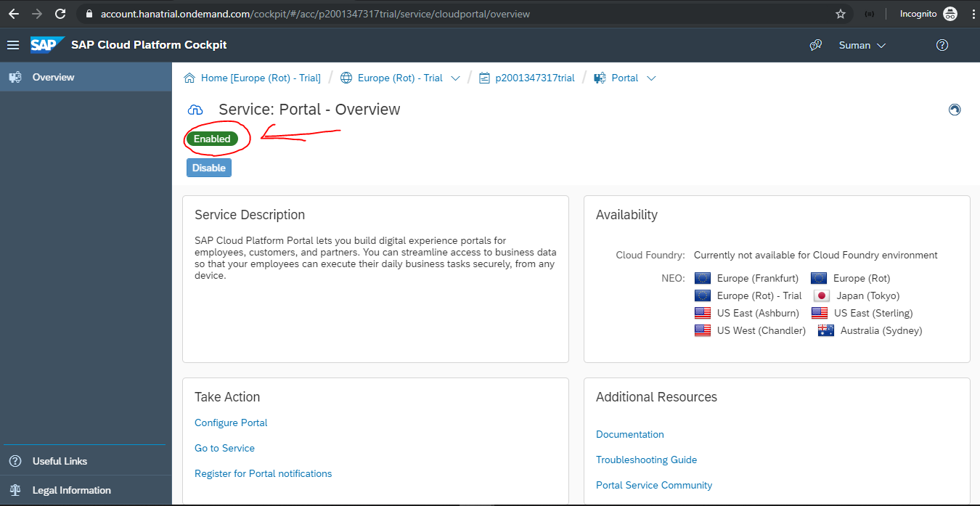Click Register for Portal notifications link
Screen dimensions: 980x506
pos(263,473)
